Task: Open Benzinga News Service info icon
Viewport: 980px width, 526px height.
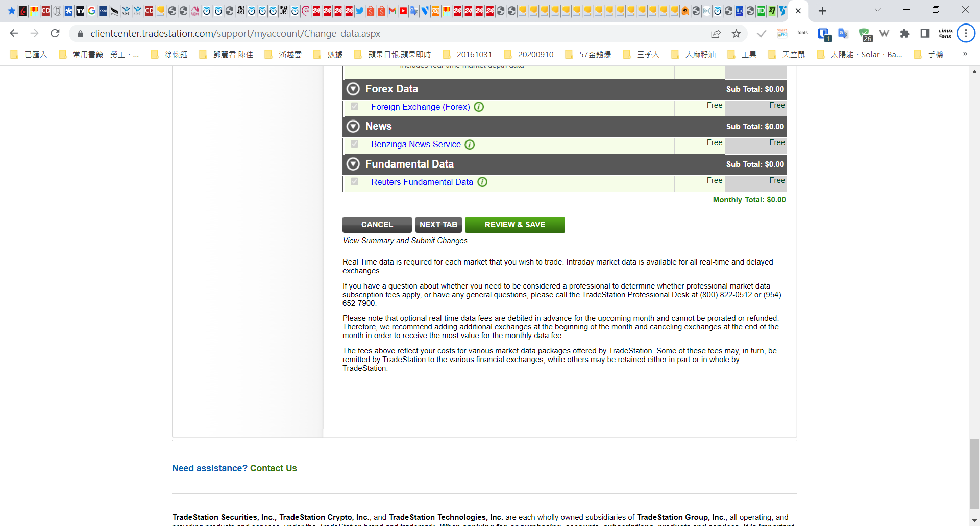Action: click(x=470, y=145)
